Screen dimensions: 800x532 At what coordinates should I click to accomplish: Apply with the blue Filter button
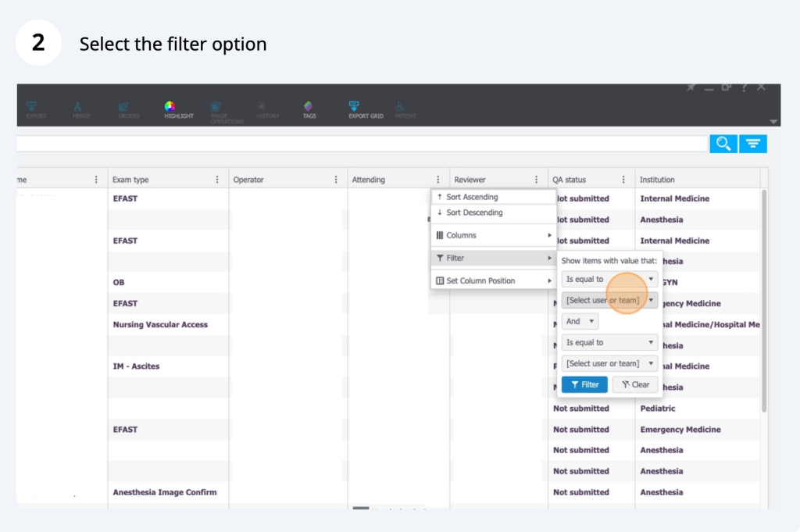click(x=584, y=384)
